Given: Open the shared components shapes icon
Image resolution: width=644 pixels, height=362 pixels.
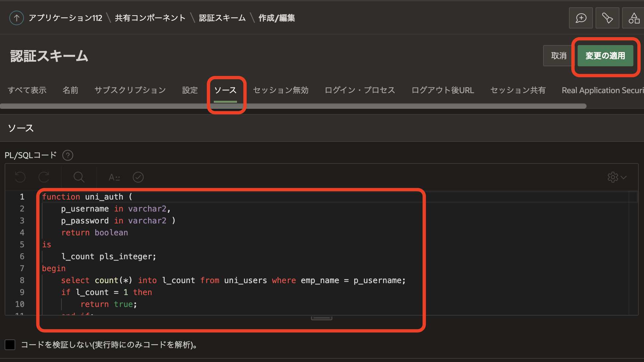Looking at the screenshot, I should 633,18.
